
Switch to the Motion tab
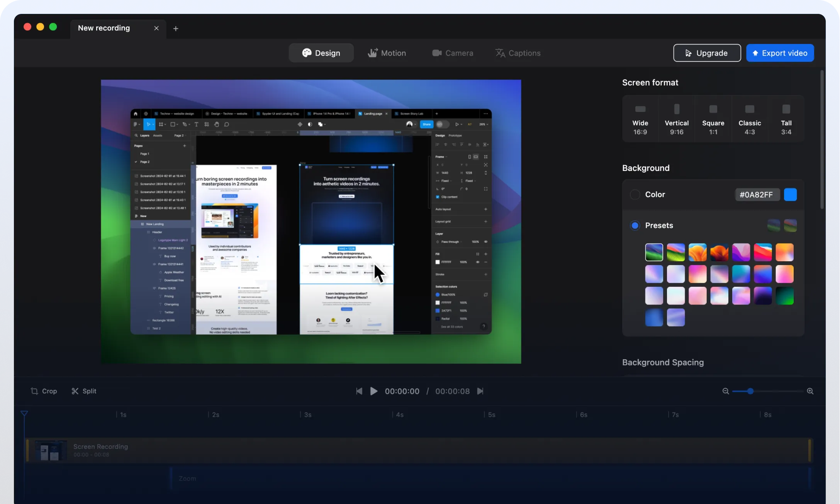tap(387, 53)
